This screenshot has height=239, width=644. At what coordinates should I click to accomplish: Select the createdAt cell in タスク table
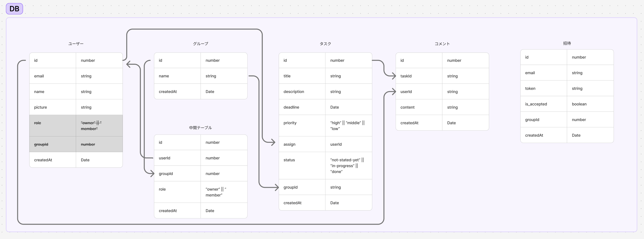coord(302,203)
